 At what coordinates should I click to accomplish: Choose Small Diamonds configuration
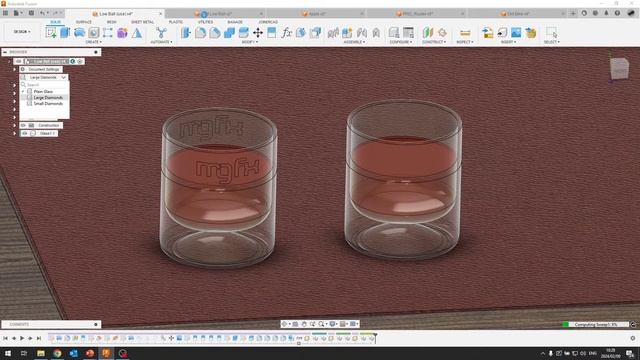pos(48,104)
